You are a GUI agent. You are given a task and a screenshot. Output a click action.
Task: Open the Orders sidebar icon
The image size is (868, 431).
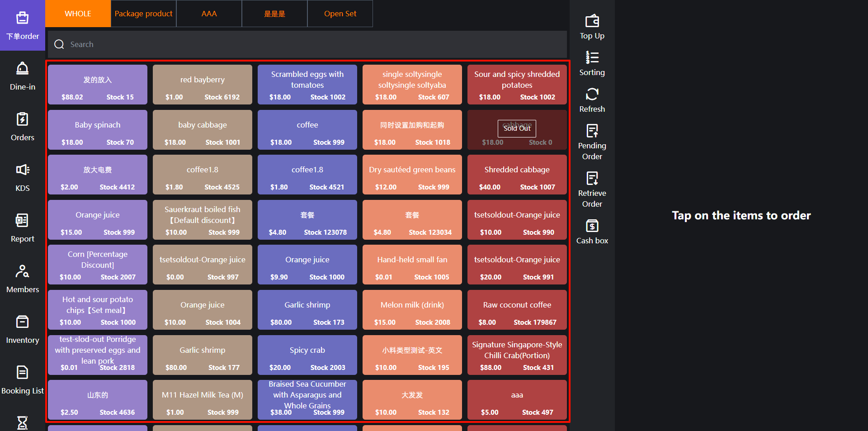22,120
